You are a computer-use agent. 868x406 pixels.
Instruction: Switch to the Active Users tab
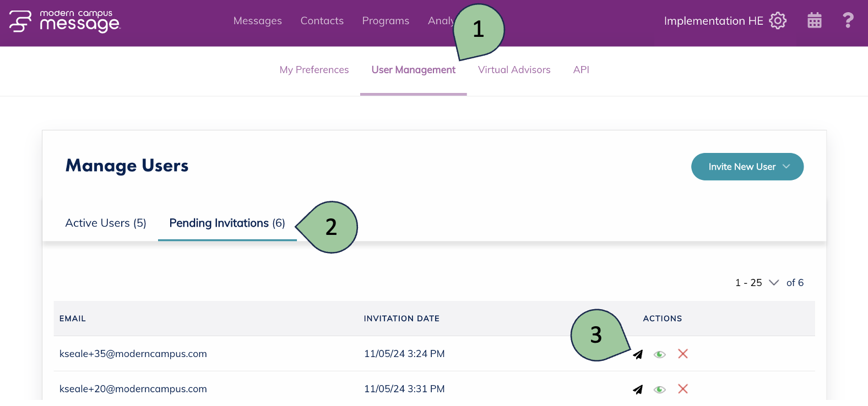(106, 223)
